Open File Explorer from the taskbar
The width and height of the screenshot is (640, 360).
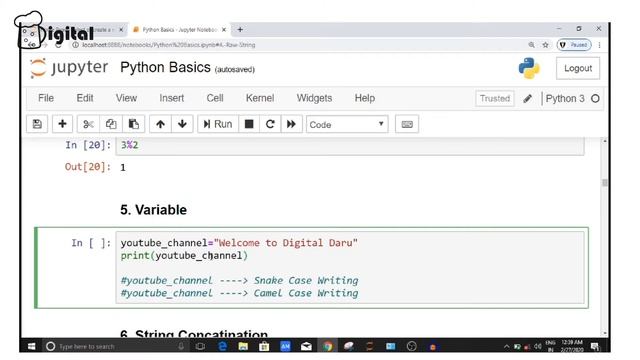click(243, 346)
